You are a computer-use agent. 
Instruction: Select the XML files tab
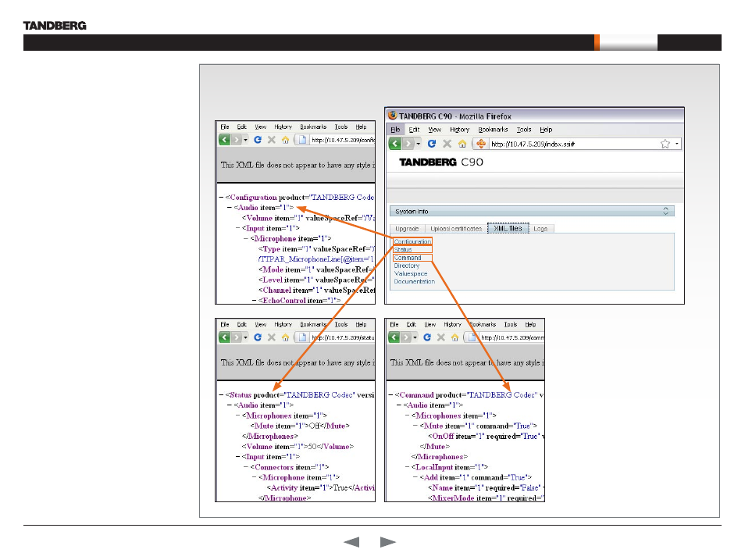click(508, 228)
